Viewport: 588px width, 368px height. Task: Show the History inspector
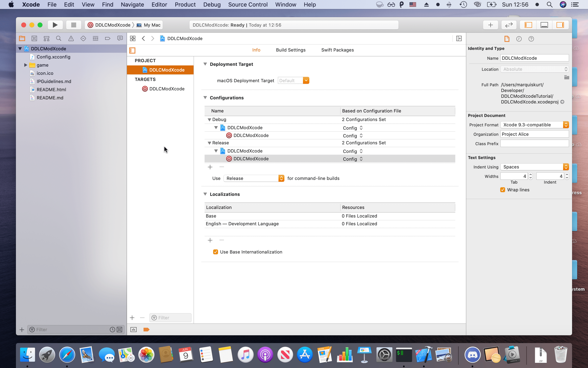point(519,39)
